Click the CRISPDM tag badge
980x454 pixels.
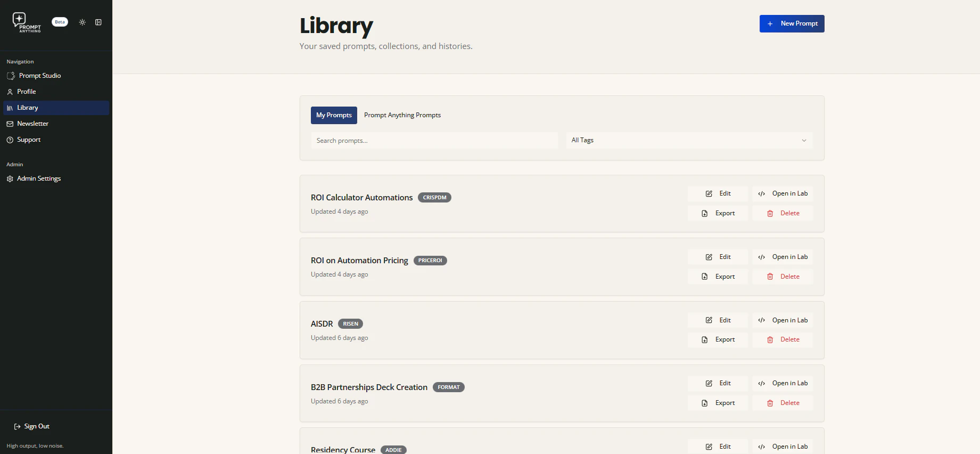coord(434,198)
